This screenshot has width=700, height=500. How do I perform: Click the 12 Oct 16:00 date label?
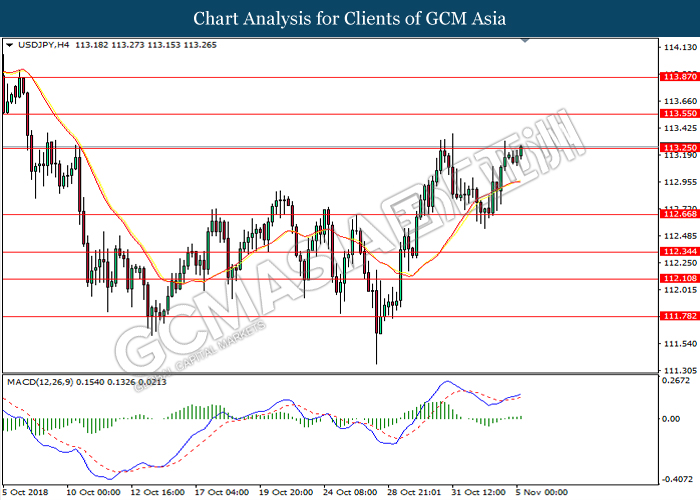pos(158,492)
